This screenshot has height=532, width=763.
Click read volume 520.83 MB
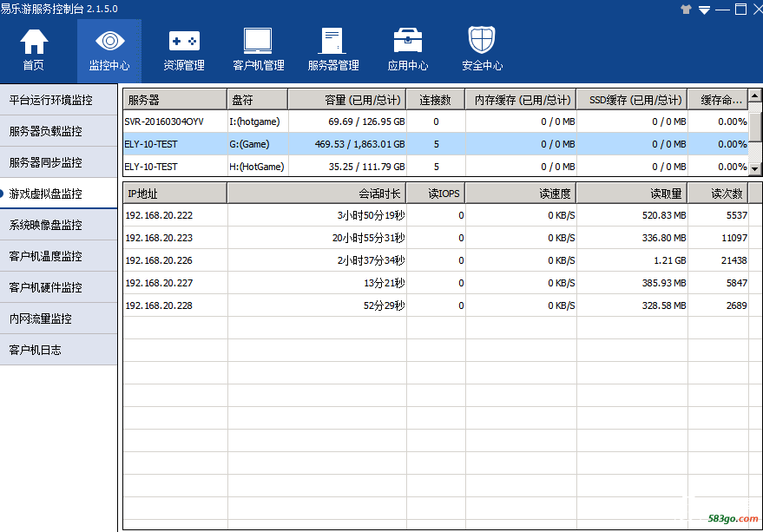pyautogui.click(x=664, y=215)
